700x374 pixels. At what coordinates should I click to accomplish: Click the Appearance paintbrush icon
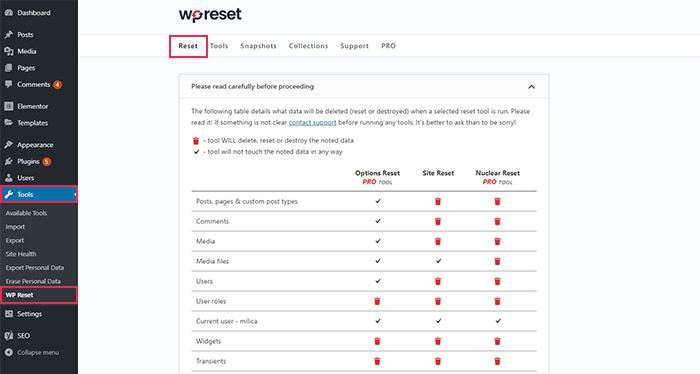[x=8, y=145]
